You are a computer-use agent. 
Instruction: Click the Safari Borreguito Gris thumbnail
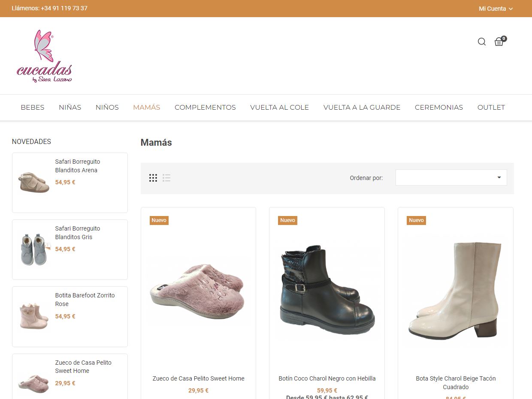[x=34, y=249]
